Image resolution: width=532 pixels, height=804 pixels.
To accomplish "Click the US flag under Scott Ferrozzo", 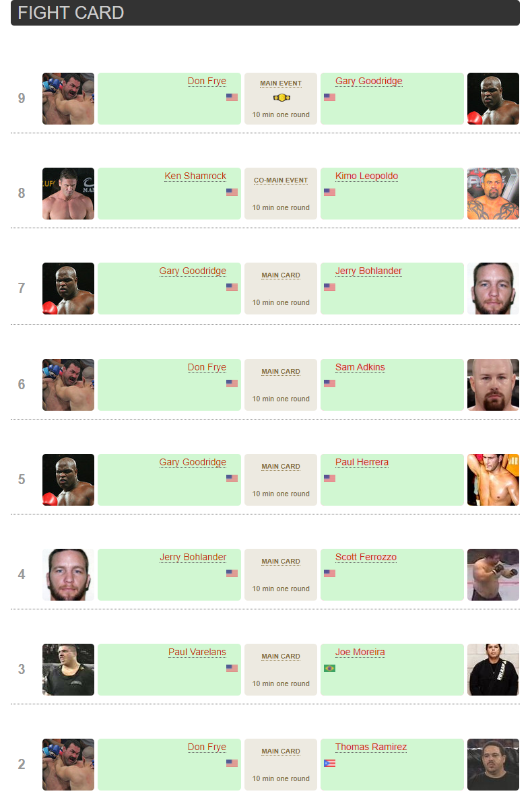I will pos(329,573).
